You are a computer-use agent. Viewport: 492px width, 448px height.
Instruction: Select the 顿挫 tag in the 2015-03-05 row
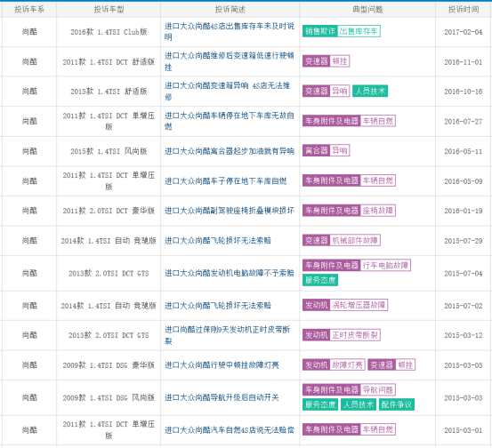tap(406, 364)
